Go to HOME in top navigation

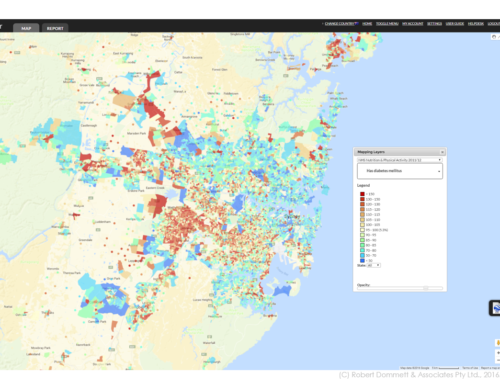coord(367,24)
